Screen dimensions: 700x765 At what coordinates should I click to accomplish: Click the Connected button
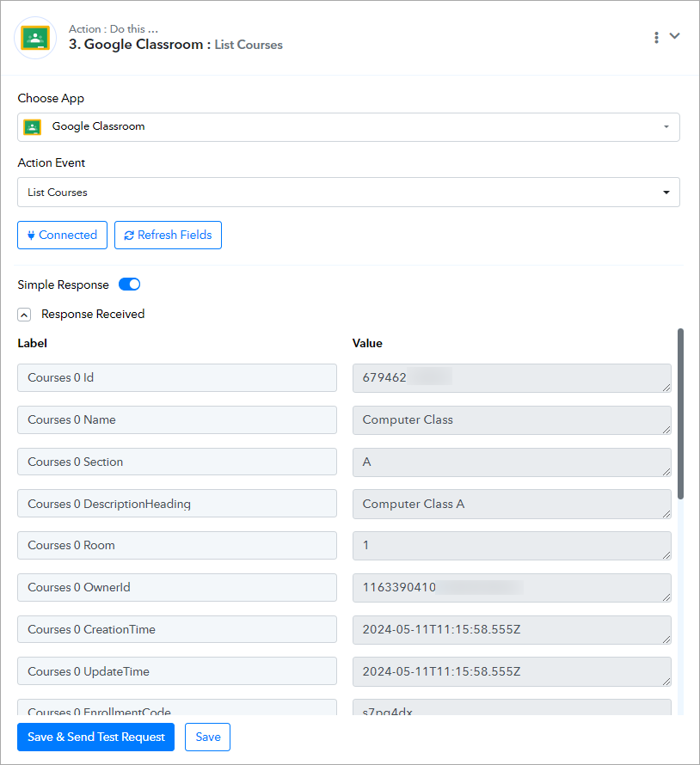point(63,236)
